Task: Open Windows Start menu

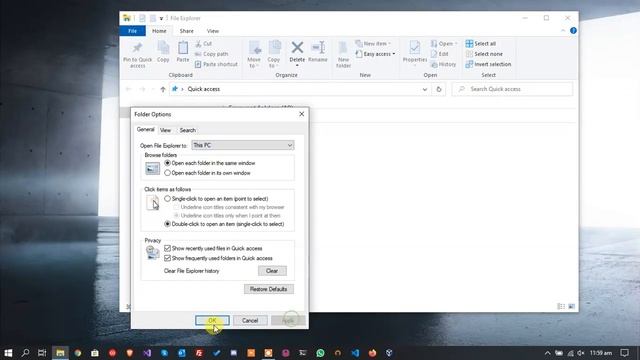Action: point(8,353)
